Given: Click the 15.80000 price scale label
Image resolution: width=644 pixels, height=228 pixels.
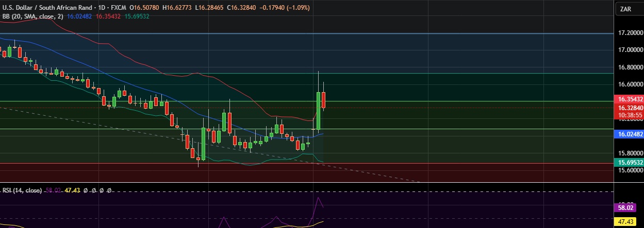Looking at the screenshot, I should click(631, 153).
